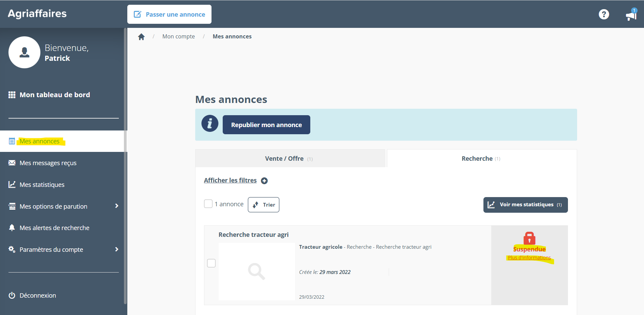Expand Mes options de parution submenu

pos(116,206)
